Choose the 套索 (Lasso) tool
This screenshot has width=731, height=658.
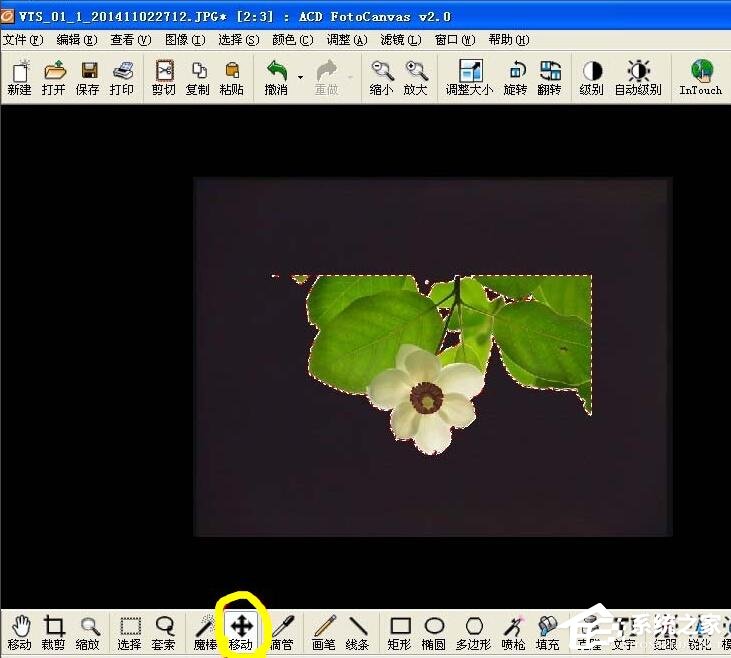coord(164,631)
